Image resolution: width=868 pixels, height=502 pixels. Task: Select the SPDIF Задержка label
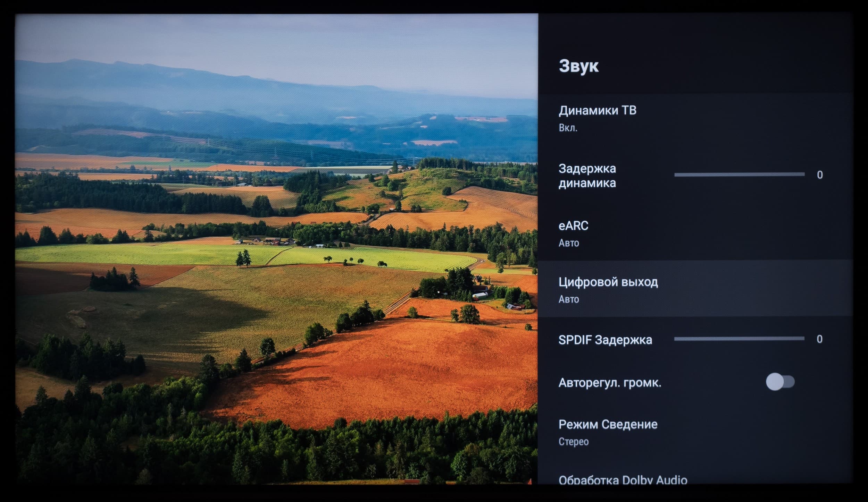(x=605, y=340)
